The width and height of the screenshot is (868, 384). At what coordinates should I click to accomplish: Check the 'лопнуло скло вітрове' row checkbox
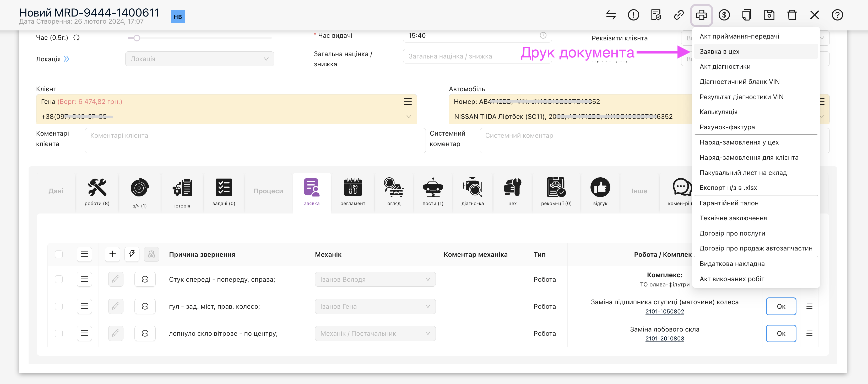pyautogui.click(x=59, y=333)
